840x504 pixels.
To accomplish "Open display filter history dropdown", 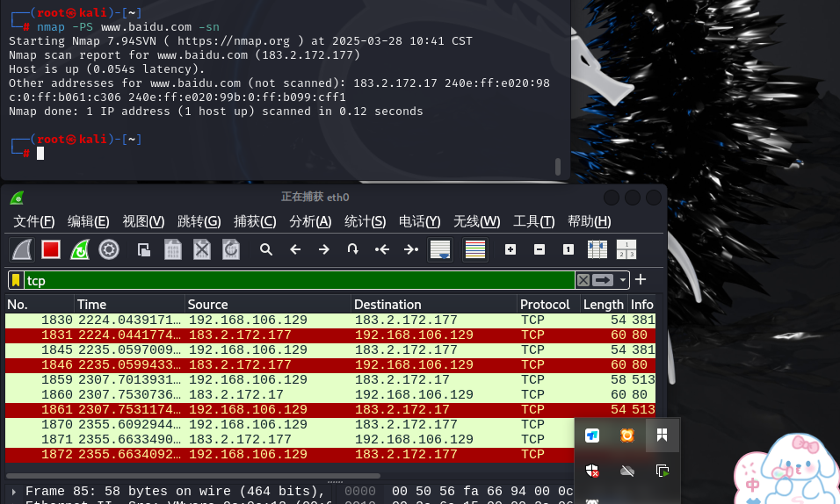I will (622, 280).
